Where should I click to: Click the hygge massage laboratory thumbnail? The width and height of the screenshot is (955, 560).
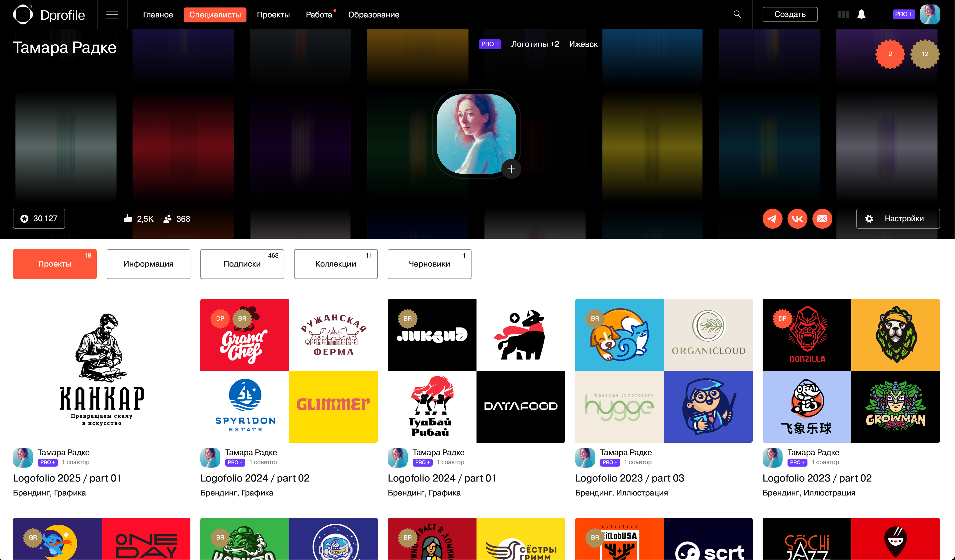[619, 407]
